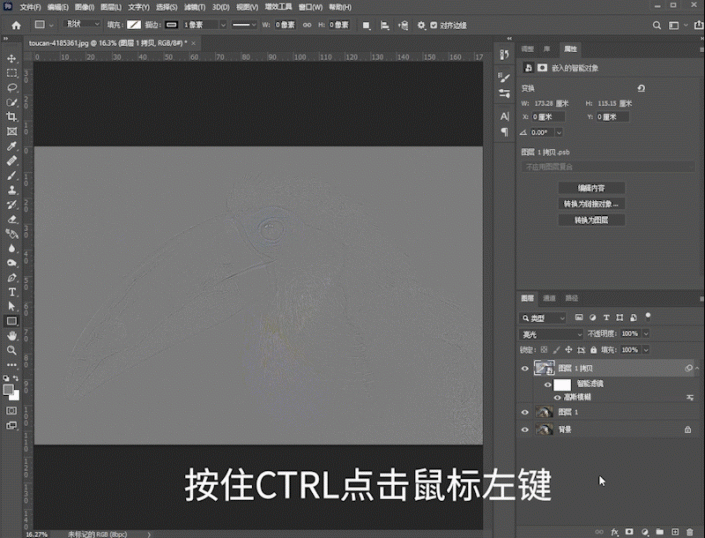Select the Path Selection tool
This screenshot has height=538, width=705.
coord(12,307)
